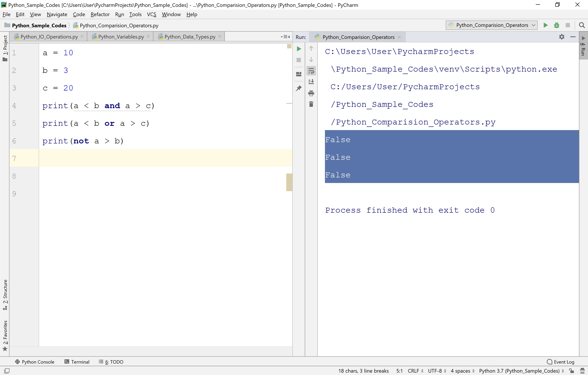Open Run panel settings gear
588x375 pixels.
(562, 37)
